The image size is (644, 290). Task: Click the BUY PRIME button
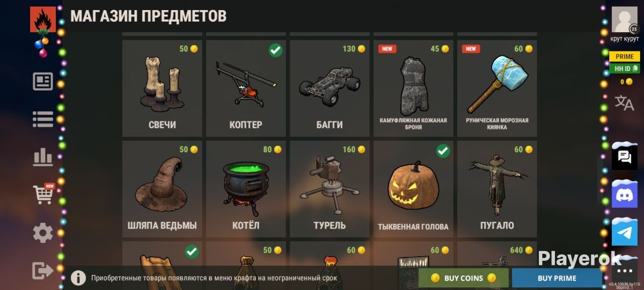tap(557, 278)
